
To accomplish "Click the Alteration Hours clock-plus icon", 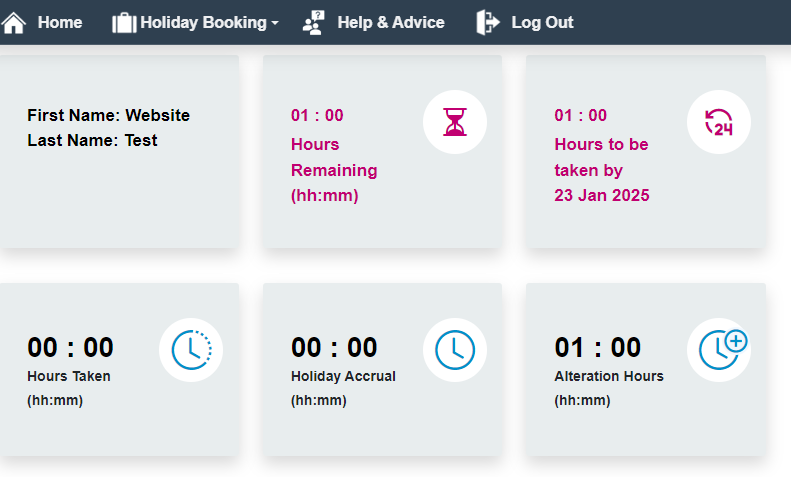I will click(x=722, y=349).
